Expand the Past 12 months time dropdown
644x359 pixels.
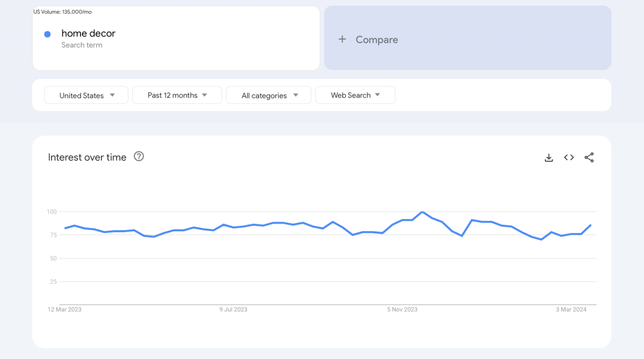pos(177,95)
